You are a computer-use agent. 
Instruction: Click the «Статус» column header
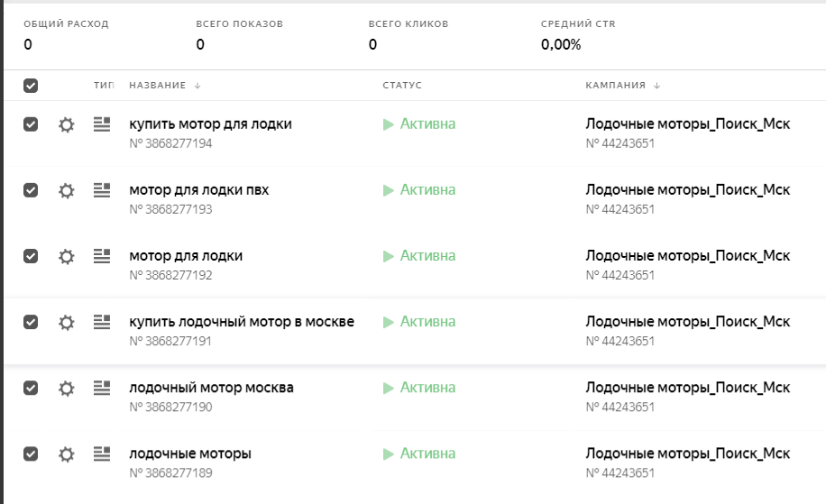point(402,86)
